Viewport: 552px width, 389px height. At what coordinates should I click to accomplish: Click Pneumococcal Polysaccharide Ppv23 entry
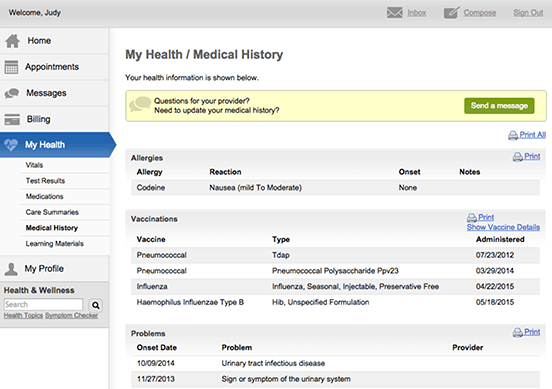pos(335,271)
